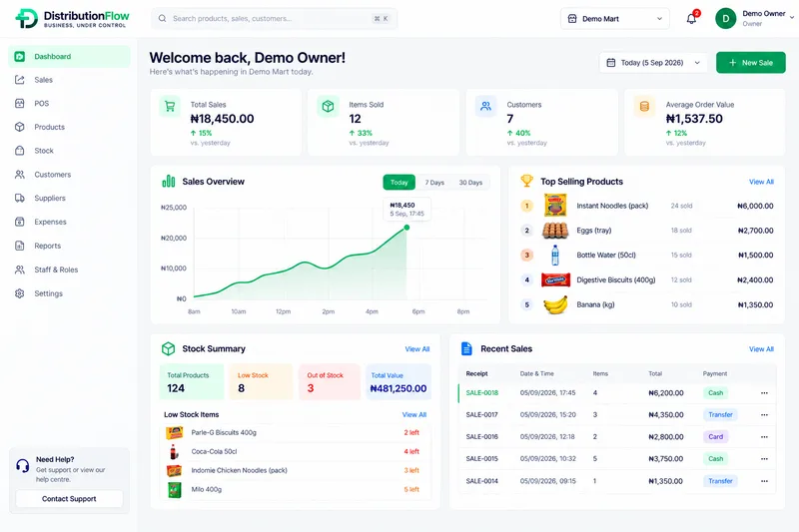Navigate to Products in sidebar
This screenshot has width=799, height=532.
(69, 127)
